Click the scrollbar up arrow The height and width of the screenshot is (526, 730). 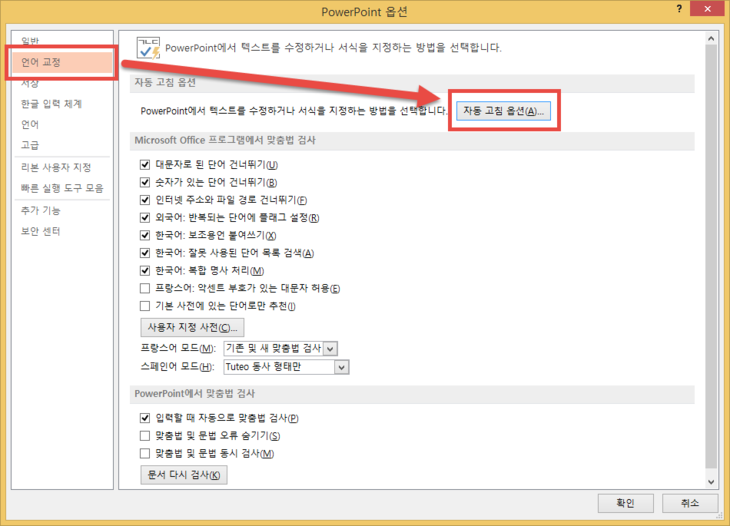coord(711,39)
